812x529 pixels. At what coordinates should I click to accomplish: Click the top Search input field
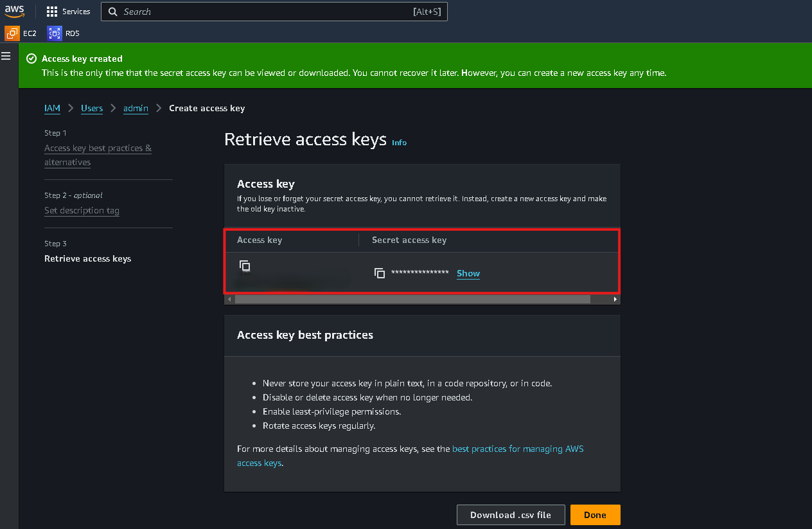pyautogui.click(x=274, y=12)
